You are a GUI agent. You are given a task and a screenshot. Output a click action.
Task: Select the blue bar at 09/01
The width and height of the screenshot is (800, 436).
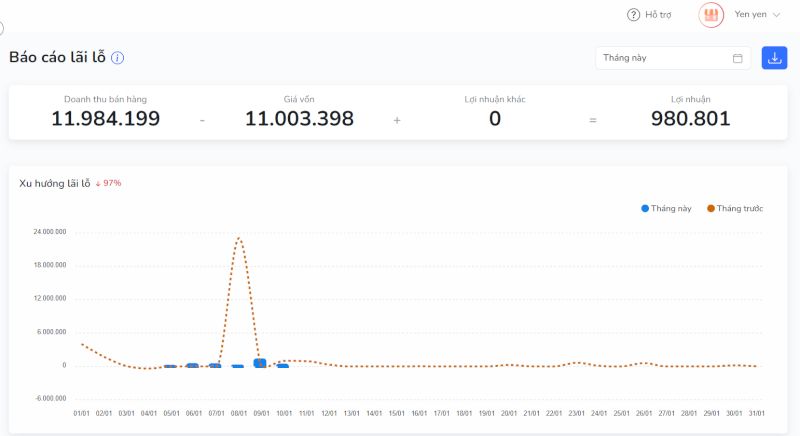pyautogui.click(x=260, y=363)
